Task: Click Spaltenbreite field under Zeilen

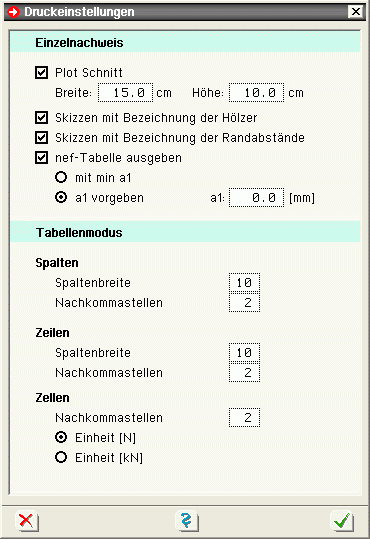Action: (244, 352)
